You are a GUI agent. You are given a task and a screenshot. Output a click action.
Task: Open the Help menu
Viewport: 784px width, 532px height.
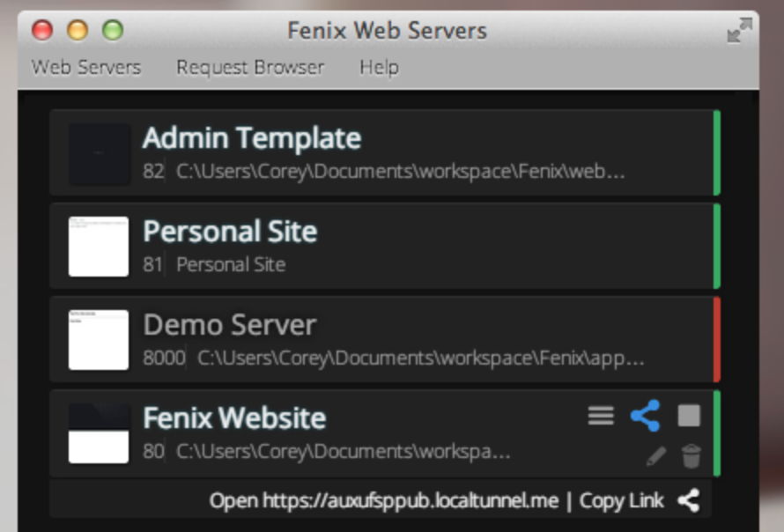pyautogui.click(x=379, y=67)
